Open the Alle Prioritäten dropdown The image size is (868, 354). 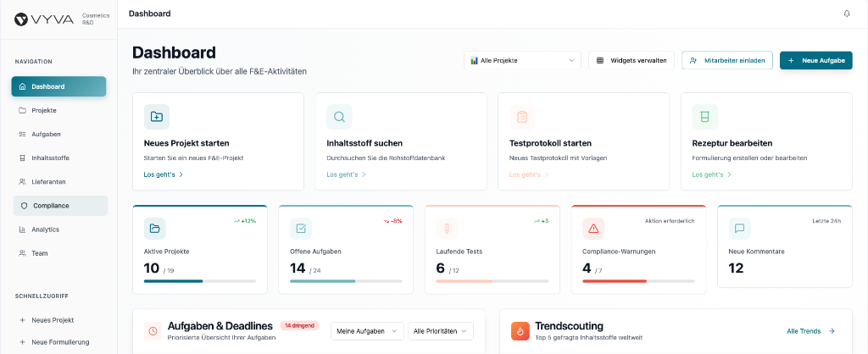click(x=440, y=331)
